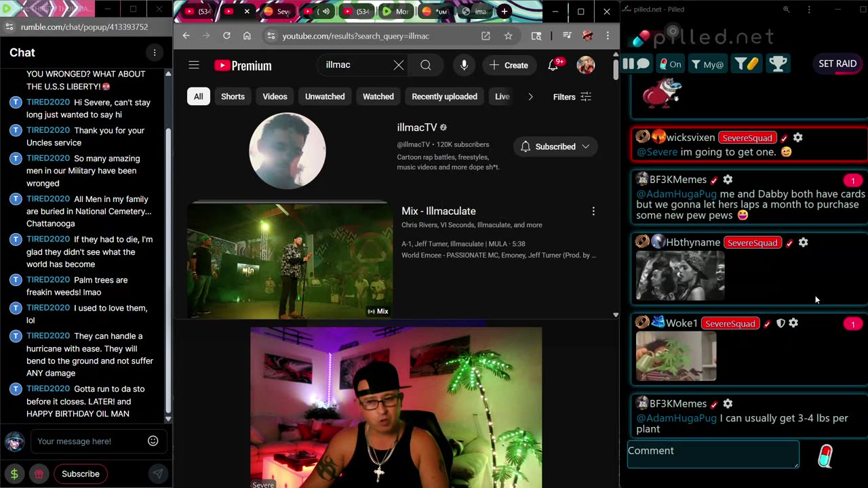Click the YouTube search magnifier button
Image resolution: width=868 pixels, height=488 pixels.
pos(426,65)
